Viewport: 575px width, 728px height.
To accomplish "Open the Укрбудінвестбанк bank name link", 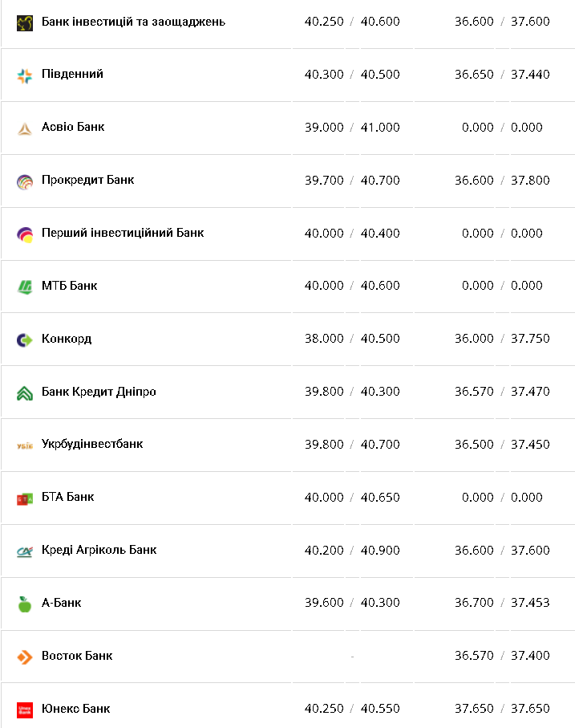I will point(92,444).
